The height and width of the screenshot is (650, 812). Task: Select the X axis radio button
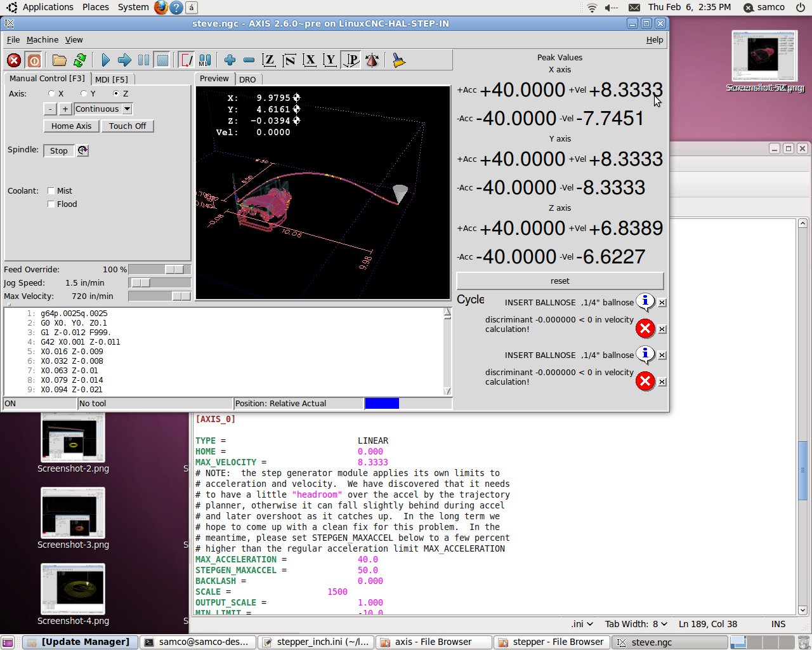51,93
